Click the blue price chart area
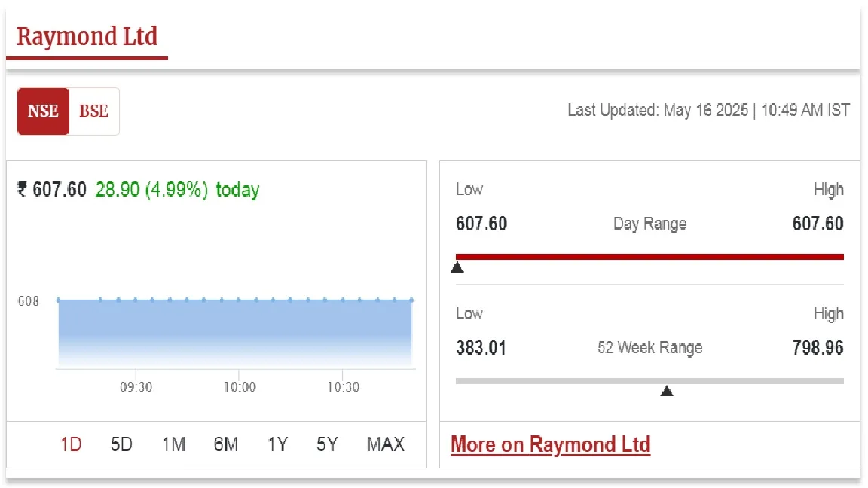 [x=235, y=332]
